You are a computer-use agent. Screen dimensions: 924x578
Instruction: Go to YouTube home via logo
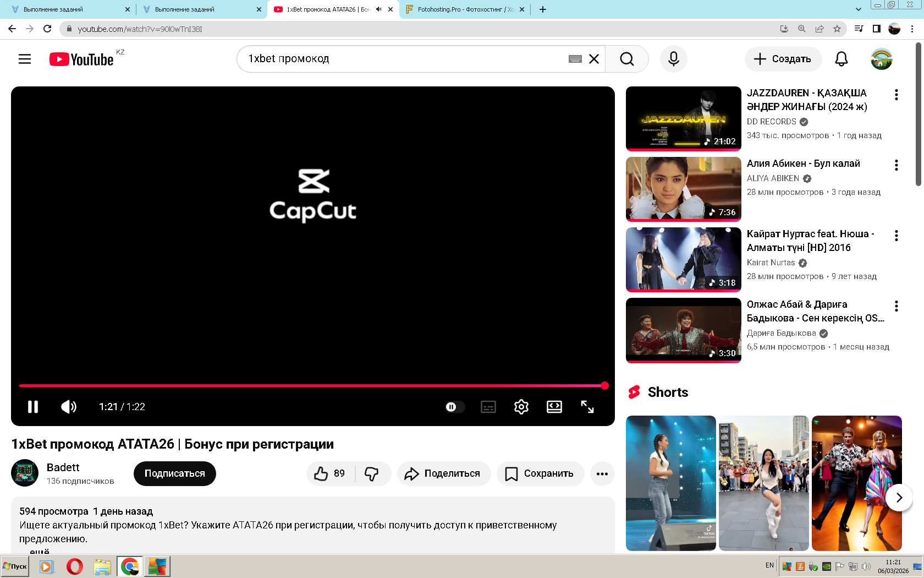(81, 59)
